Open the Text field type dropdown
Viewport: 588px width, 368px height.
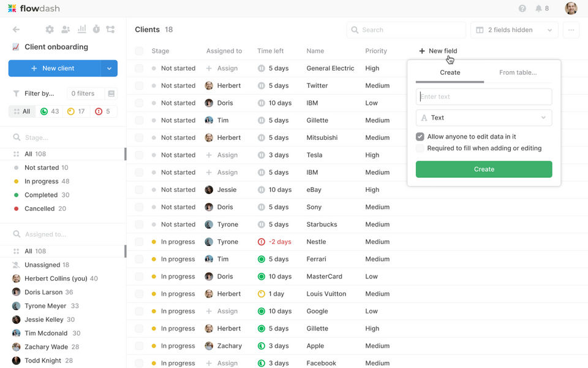(484, 118)
